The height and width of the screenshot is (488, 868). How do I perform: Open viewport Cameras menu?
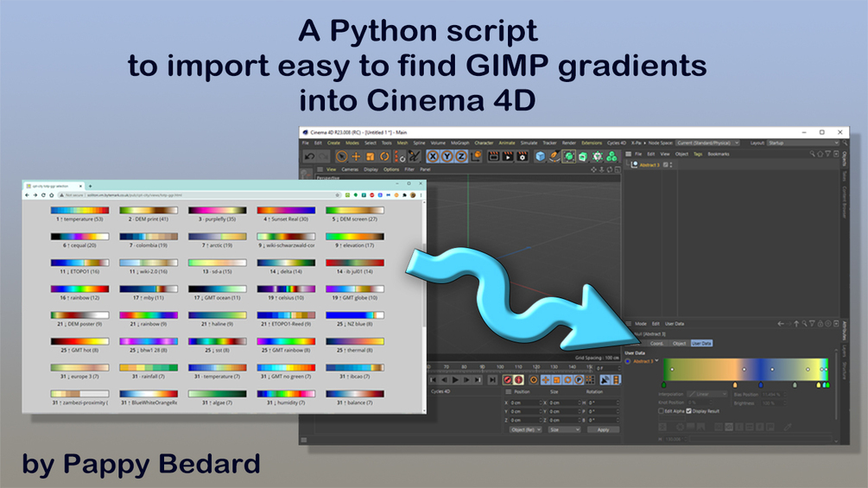point(350,169)
